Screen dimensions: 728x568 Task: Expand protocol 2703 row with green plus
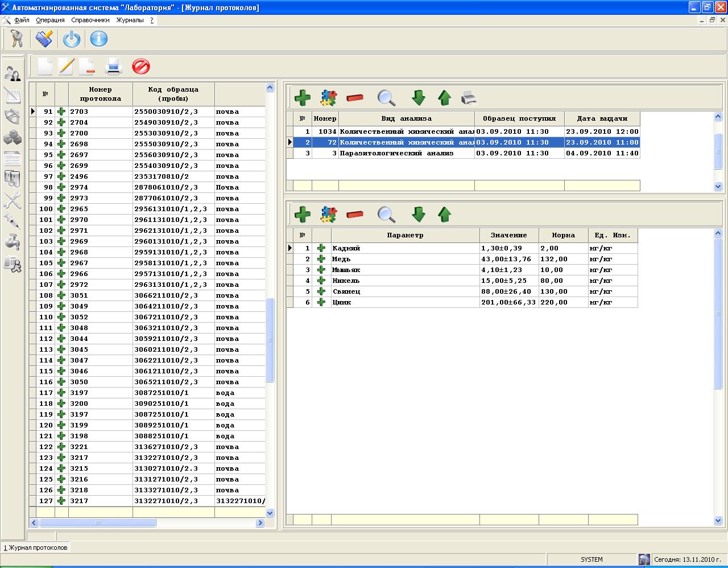[x=61, y=112]
